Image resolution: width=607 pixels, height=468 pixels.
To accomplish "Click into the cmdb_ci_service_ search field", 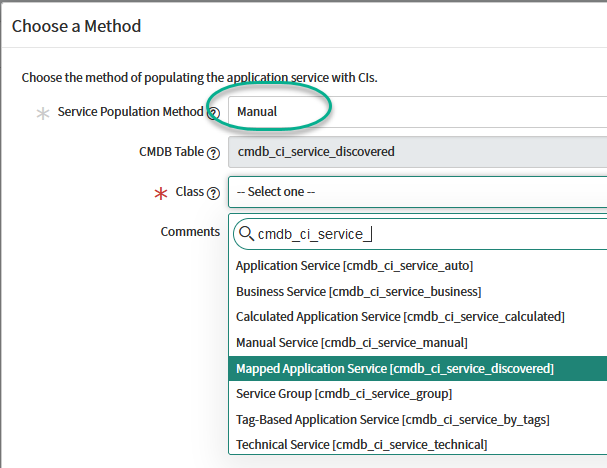I will (430, 235).
